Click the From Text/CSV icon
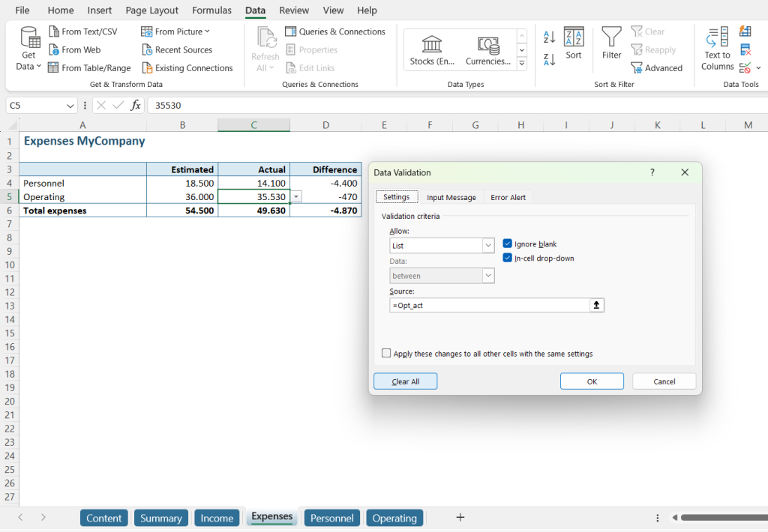This screenshot has height=532, width=768. click(54, 31)
